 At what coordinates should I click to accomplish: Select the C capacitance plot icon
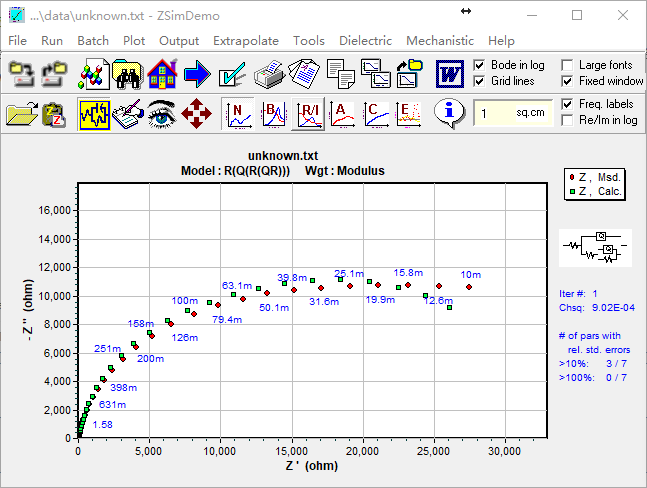click(375, 114)
